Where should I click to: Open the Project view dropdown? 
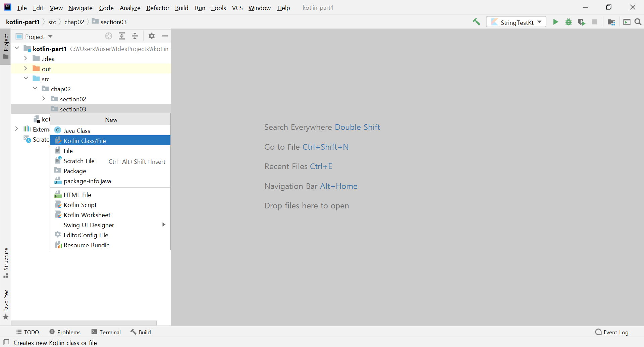tap(35, 37)
